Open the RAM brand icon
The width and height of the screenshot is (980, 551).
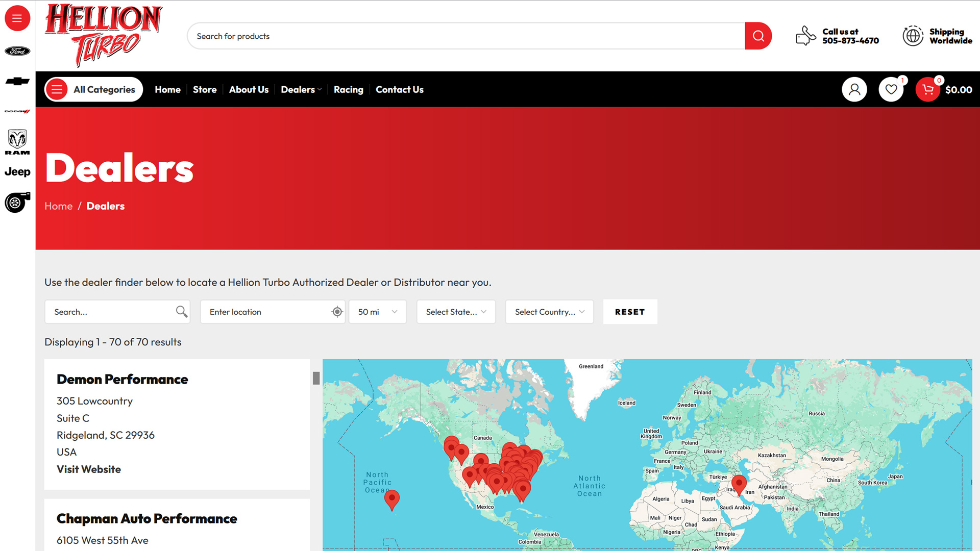[x=17, y=142]
